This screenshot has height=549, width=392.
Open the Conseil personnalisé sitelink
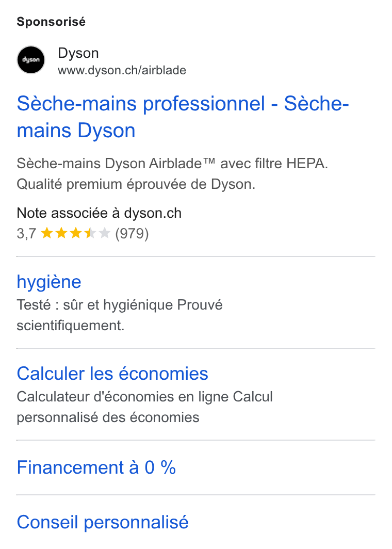[x=103, y=522]
